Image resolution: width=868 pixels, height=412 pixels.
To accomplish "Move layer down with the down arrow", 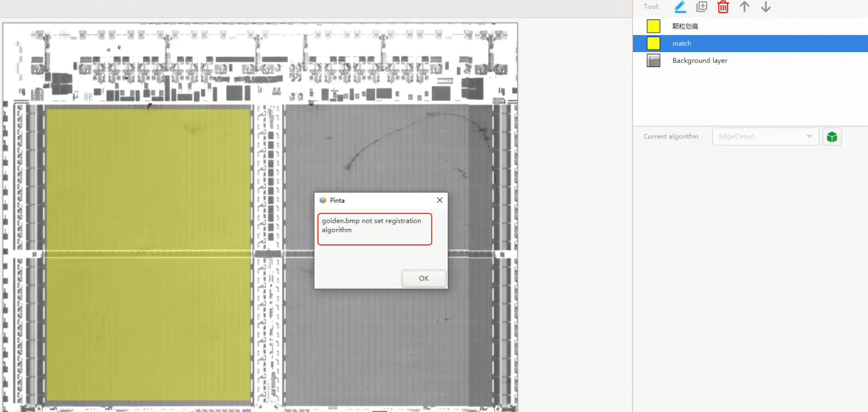I will [766, 7].
